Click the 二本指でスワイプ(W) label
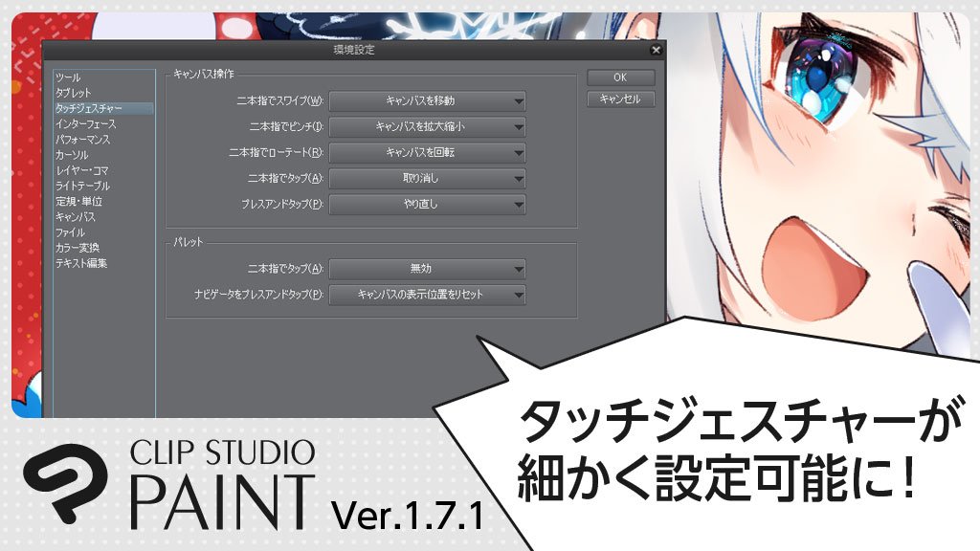980x551 pixels. point(279,100)
